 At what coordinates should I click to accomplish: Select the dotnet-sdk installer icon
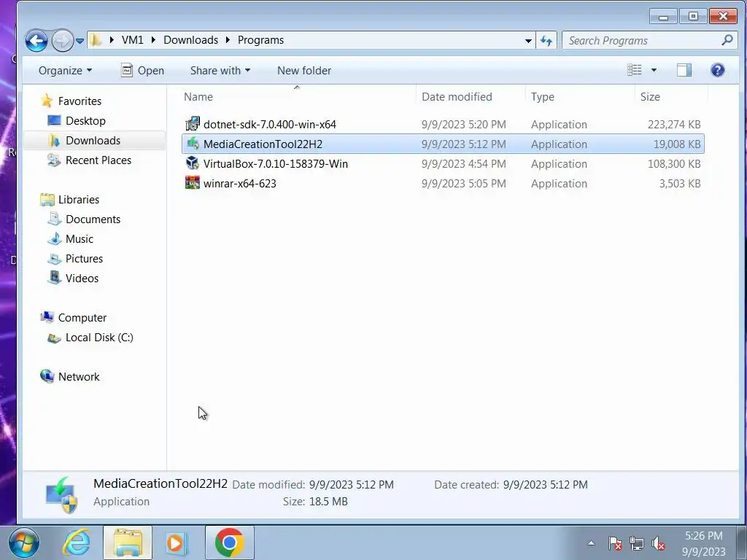coord(193,124)
